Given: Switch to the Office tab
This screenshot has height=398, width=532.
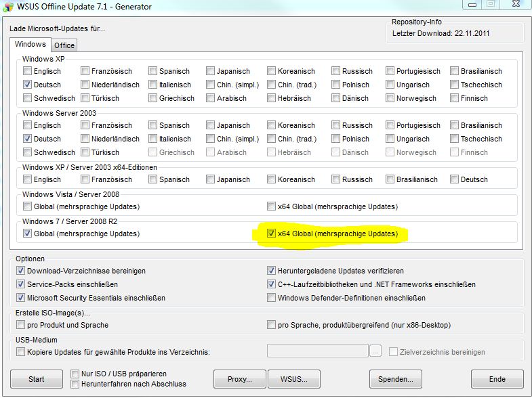Looking at the screenshot, I should [x=64, y=45].
